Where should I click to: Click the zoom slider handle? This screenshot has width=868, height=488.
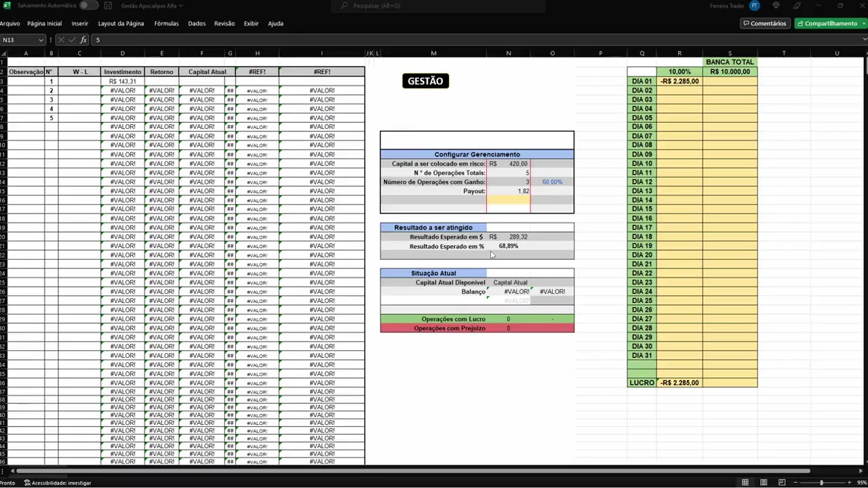[821, 483]
